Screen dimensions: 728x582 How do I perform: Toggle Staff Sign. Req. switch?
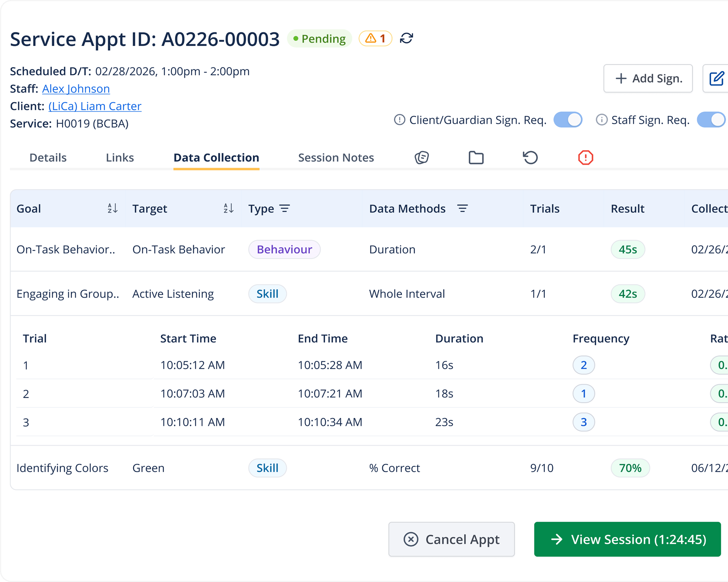pos(711,120)
